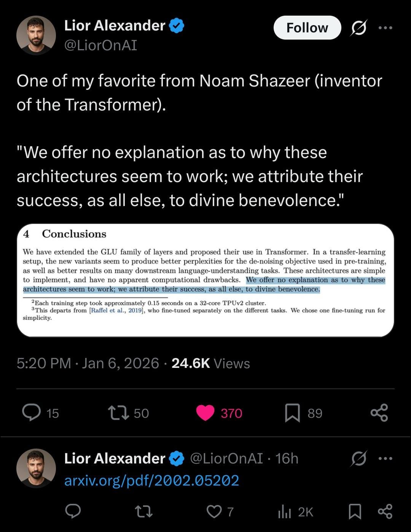
Task: Open the 24.6K Views count
Action: pos(210,363)
